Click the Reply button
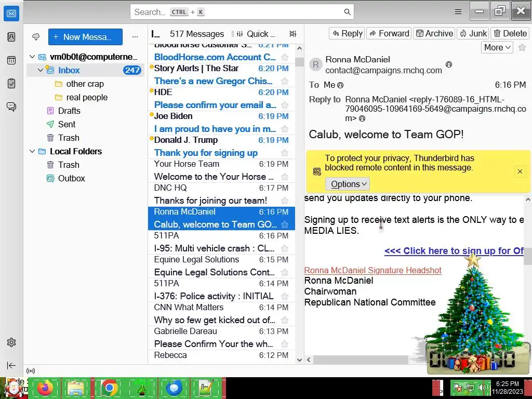 pyautogui.click(x=347, y=33)
